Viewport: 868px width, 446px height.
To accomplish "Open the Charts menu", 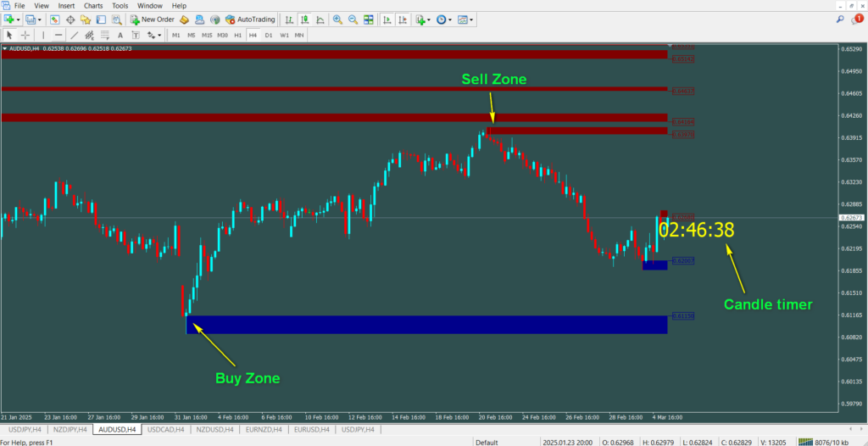I will [93, 6].
